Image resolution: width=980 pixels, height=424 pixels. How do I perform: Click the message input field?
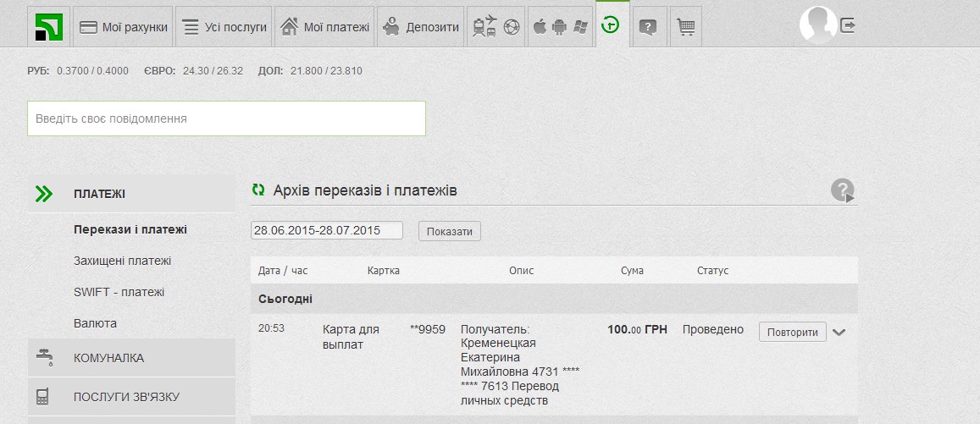pyautogui.click(x=226, y=118)
